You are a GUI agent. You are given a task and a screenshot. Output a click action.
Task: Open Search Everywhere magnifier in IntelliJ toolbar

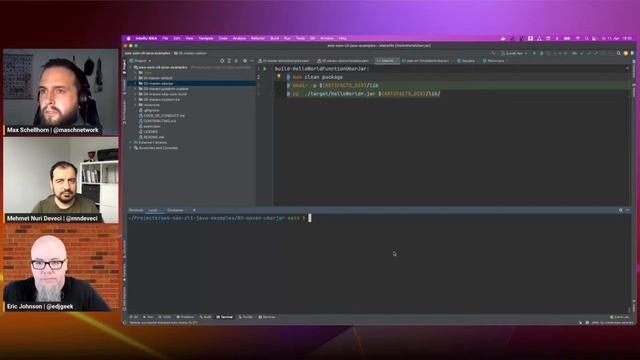(619, 53)
